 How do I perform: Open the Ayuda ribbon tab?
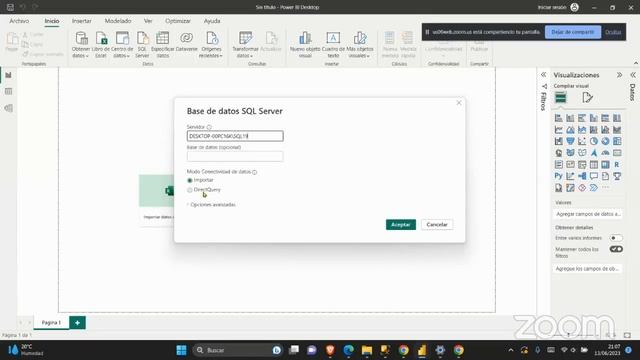pyautogui.click(x=212, y=21)
